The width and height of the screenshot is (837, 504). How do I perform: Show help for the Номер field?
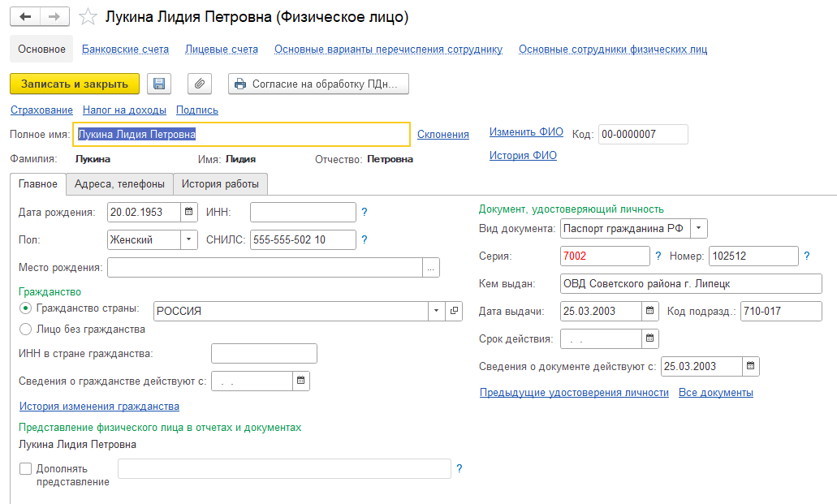807,256
